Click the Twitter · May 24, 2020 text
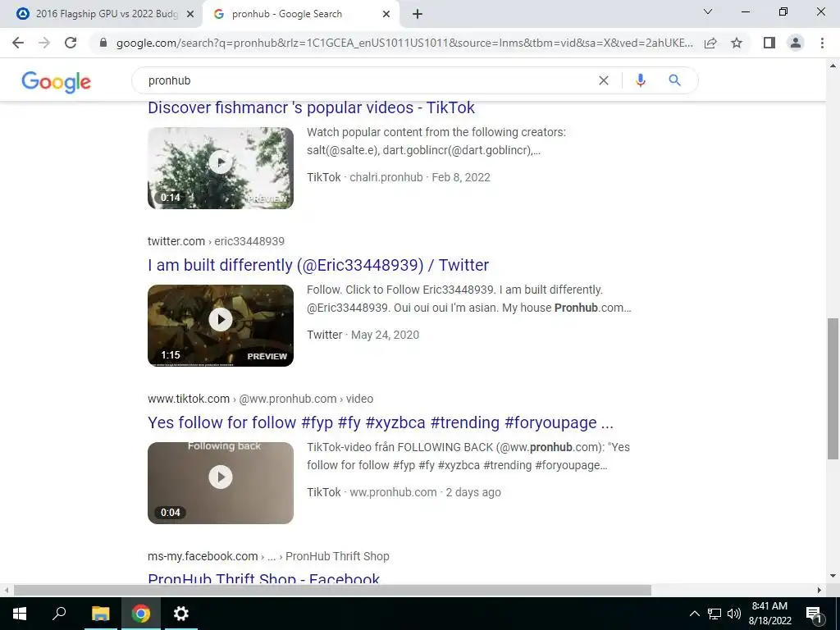The image size is (840, 630). 363,335
